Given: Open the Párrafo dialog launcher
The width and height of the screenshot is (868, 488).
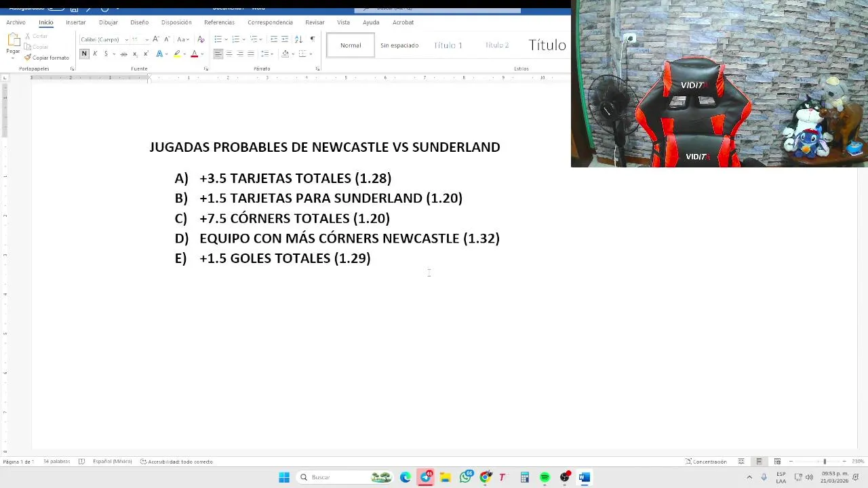Looking at the screenshot, I should [317, 68].
